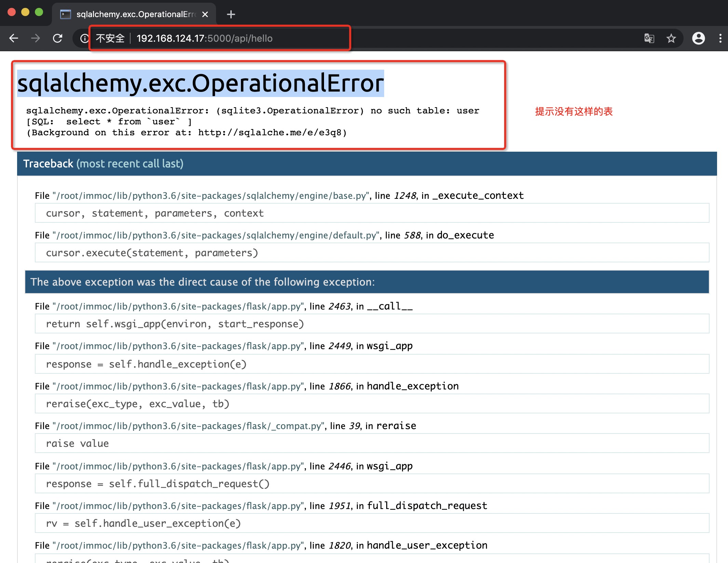This screenshot has height=563, width=728.
Task: Open the app.py line 1820 handle_user_exception frame
Action: 261,545
